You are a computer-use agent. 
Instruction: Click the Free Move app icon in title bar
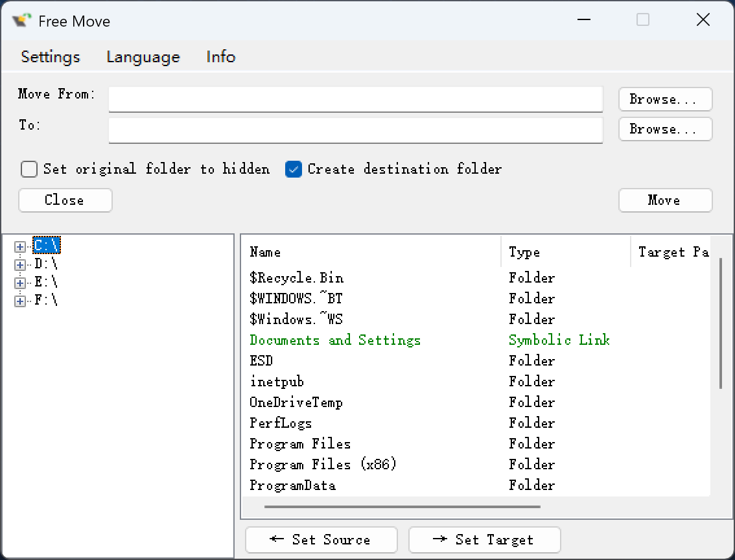click(21, 21)
